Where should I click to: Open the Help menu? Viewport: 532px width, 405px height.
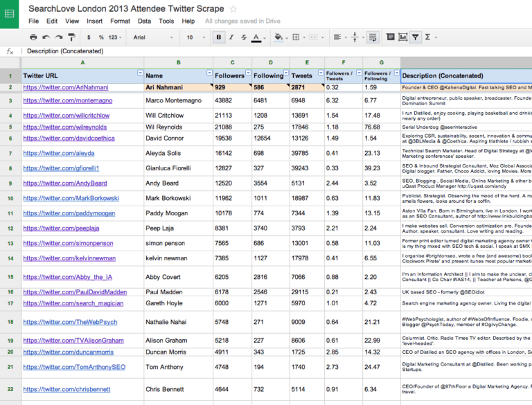[188, 21]
